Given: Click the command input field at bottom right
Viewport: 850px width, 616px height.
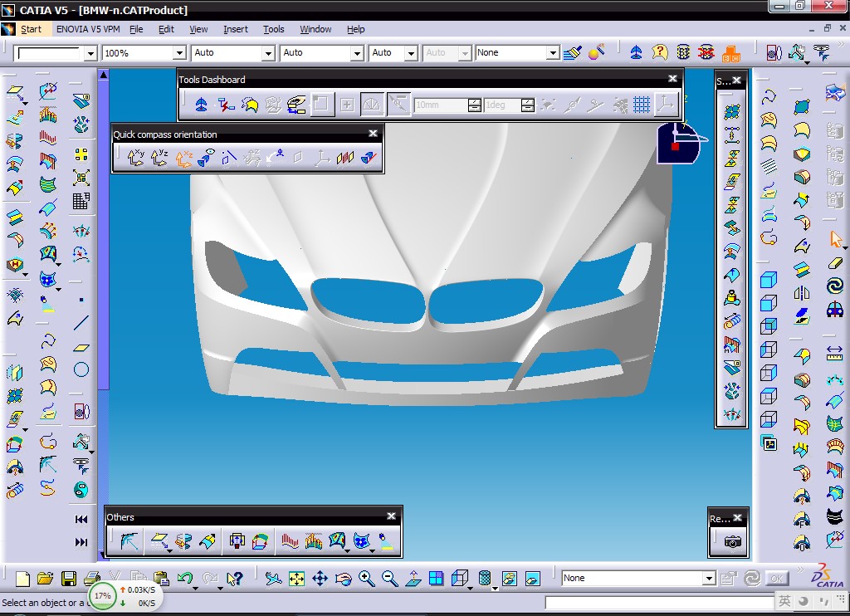Looking at the screenshot, I should [x=659, y=603].
